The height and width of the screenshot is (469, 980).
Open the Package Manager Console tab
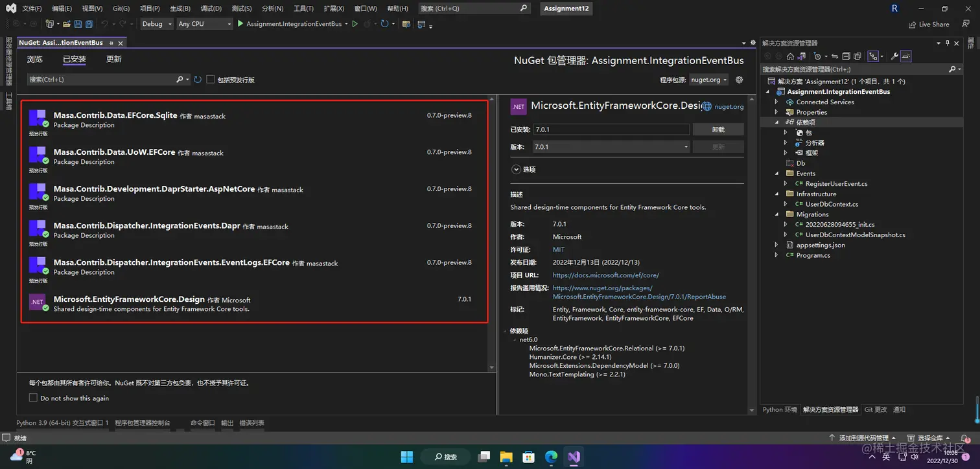click(x=143, y=423)
